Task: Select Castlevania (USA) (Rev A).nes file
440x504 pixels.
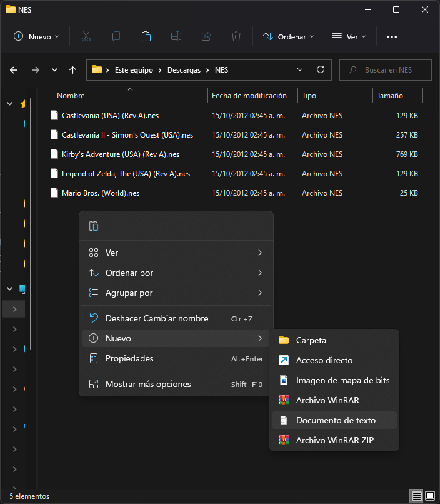Action: coord(110,116)
